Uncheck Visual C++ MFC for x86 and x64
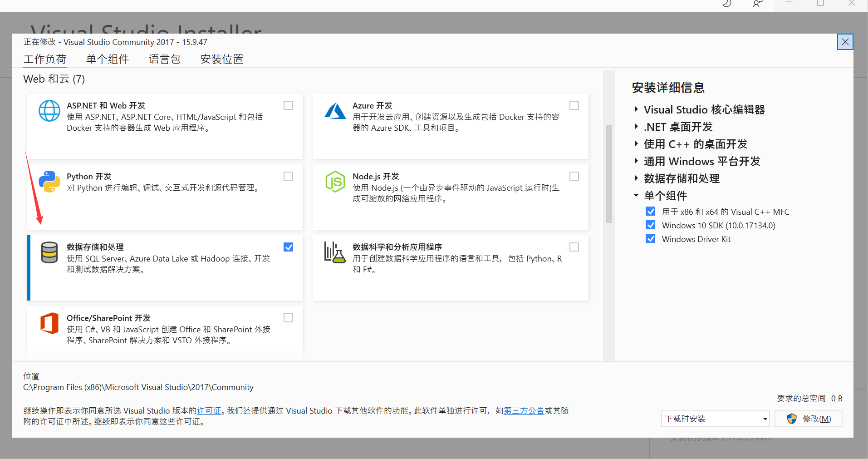Screen dimensions: 868x459 (650, 212)
